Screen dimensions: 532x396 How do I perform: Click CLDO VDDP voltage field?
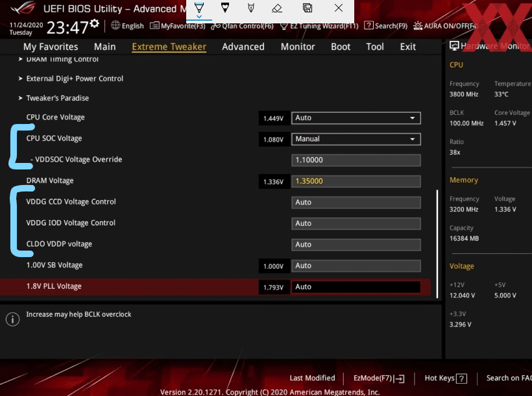[x=356, y=244]
